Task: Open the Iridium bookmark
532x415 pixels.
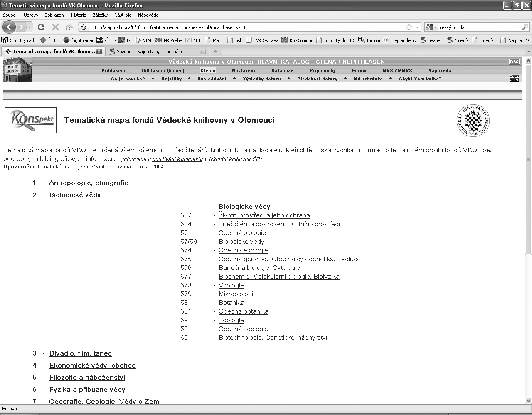Action: pyautogui.click(x=369, y=40)
